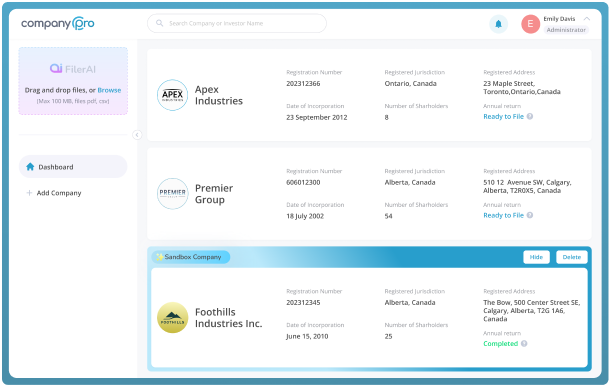Screen dimensions: 611x387
Task: Click the Administrator role badge
Action: (566, 30)
